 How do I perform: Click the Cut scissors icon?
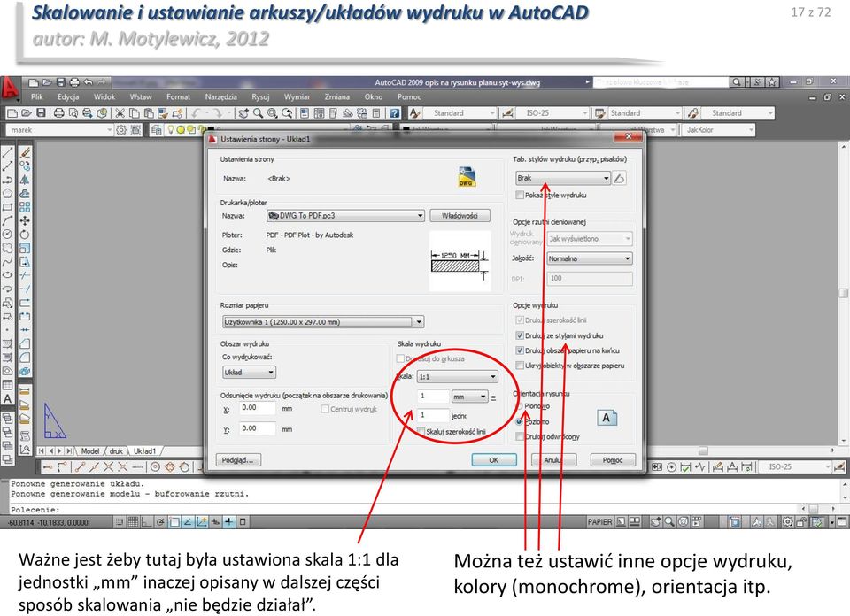pos(120,113)
